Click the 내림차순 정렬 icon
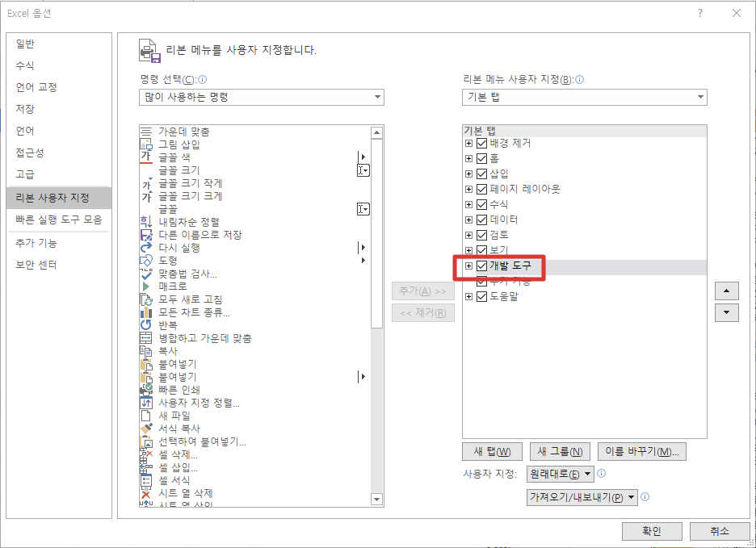 pos(146,222)
